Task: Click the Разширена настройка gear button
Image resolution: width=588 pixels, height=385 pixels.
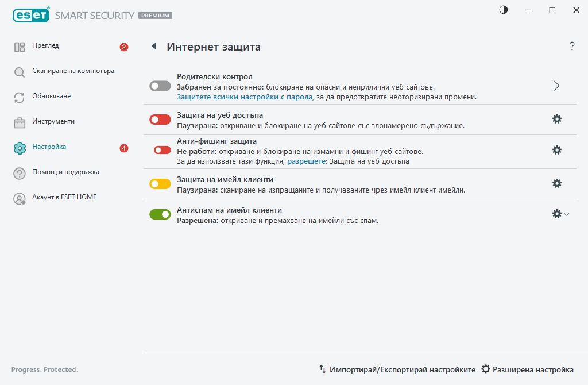Action: (x=528, y=369)
